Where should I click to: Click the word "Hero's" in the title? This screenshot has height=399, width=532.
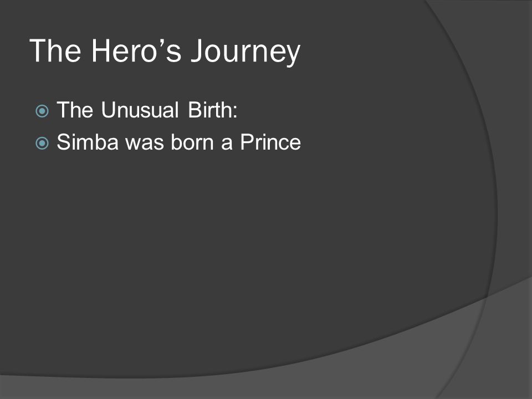136,50
